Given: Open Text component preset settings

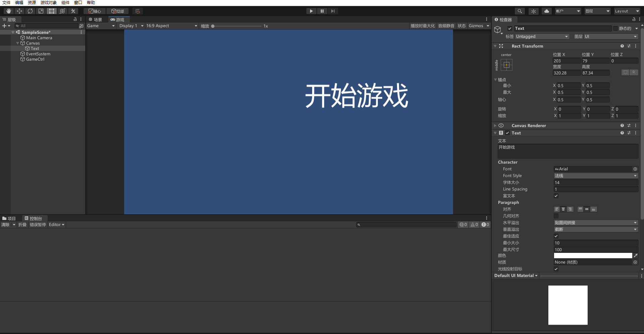Looking at the screenshot, I should [629, 133].
